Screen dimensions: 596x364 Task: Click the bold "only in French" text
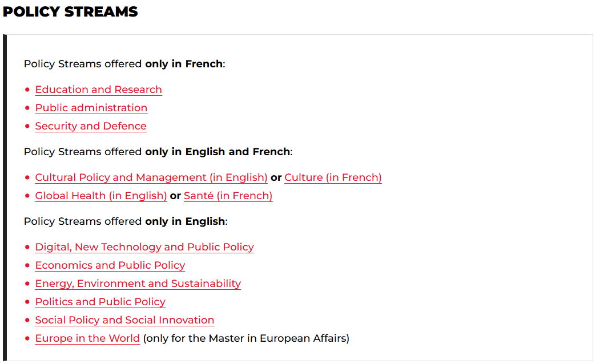click(x=184, y=64)
